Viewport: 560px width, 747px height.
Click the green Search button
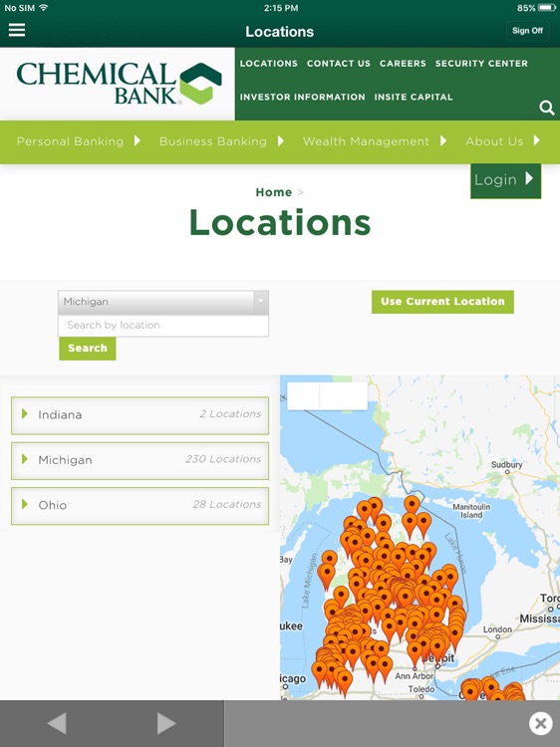pos(88,349)
